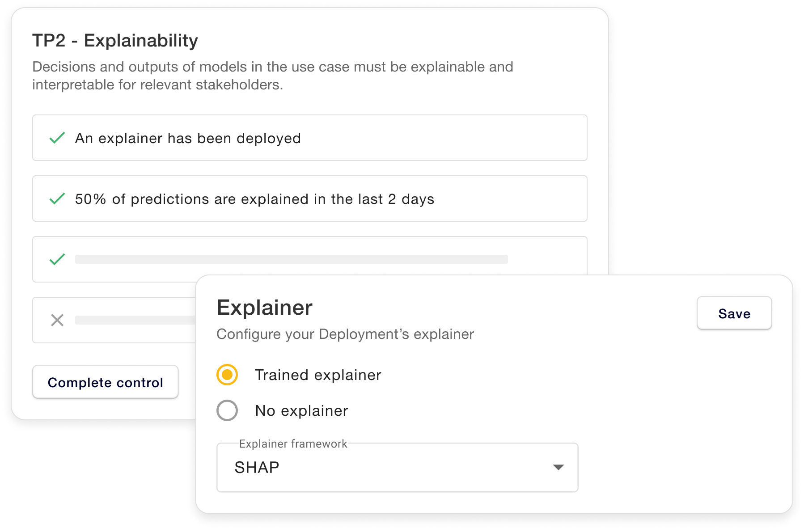804x532 pixels.
Task: Click the failed fourth check row bar
Action: pyautogui.click(x=135, y=320)
